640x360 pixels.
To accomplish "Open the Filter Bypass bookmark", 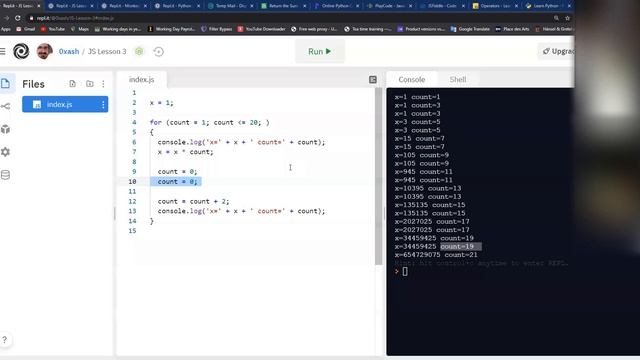I will pos(216,29).
